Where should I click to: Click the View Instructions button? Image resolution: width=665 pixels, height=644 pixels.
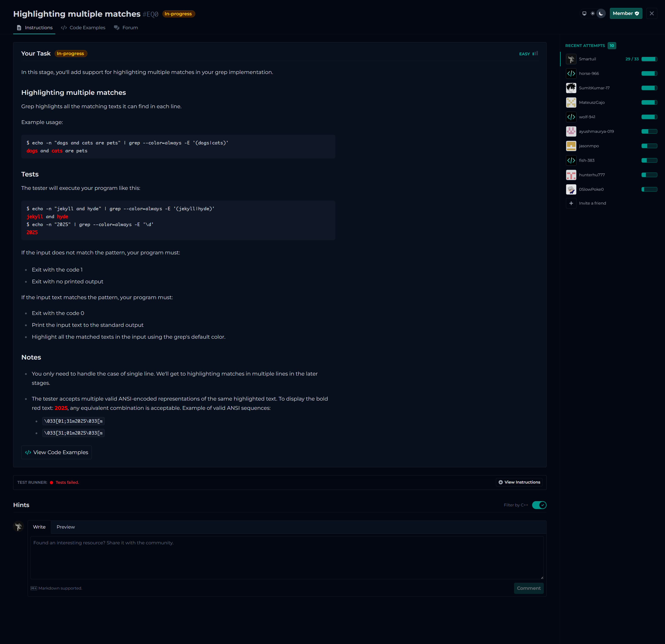(519, 482)
